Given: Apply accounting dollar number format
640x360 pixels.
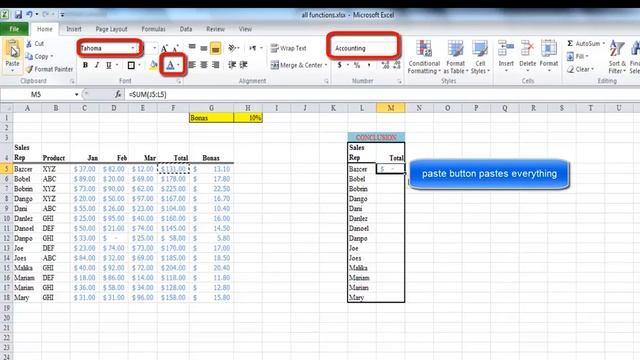Looking at the screenshot, I should (x=340, y=65).
